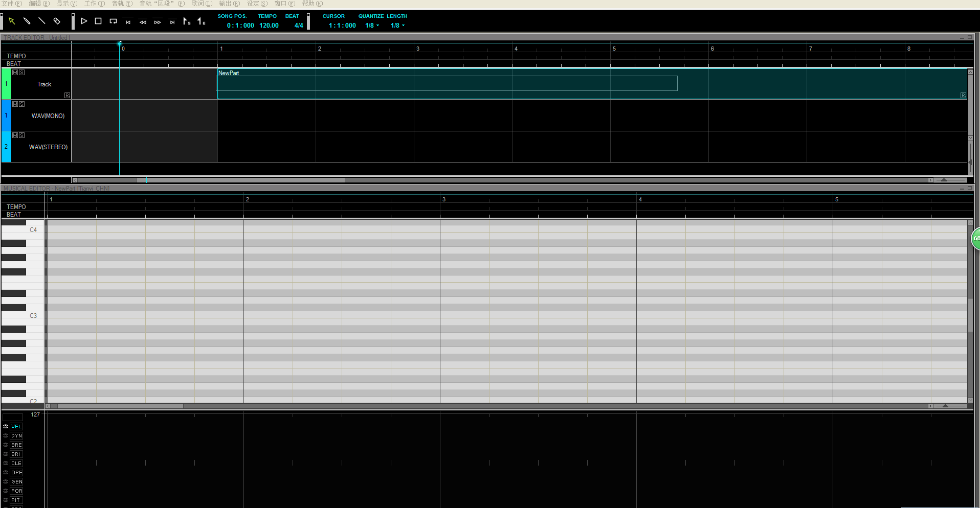Mute the WAV(MONO) track
Image resolution: width=980 pixels, height=508 pixels.
15,104
